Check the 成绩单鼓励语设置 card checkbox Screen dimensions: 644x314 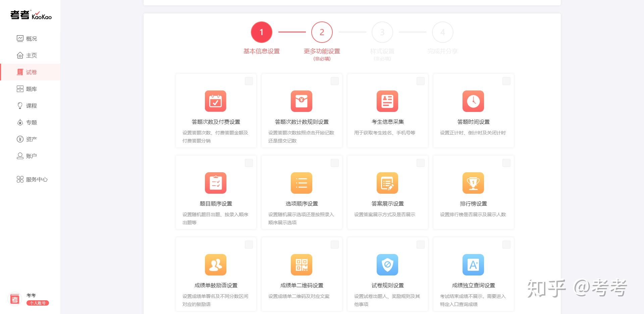249,245
